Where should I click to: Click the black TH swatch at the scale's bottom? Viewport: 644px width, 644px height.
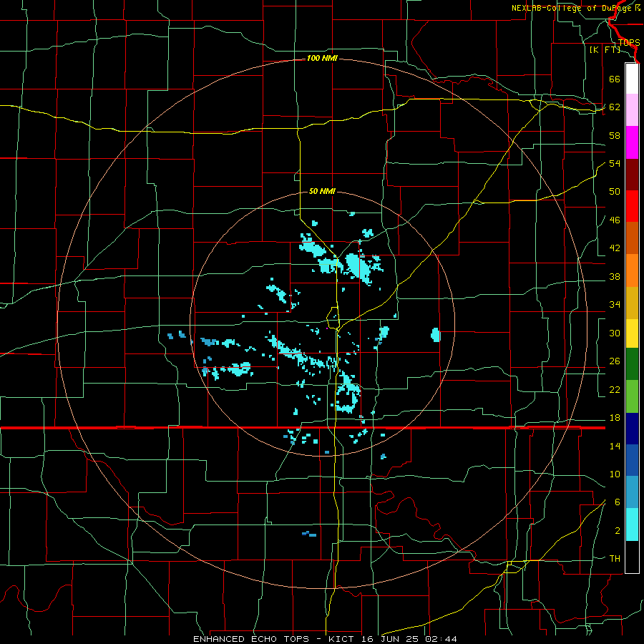(x=632, y=557)
